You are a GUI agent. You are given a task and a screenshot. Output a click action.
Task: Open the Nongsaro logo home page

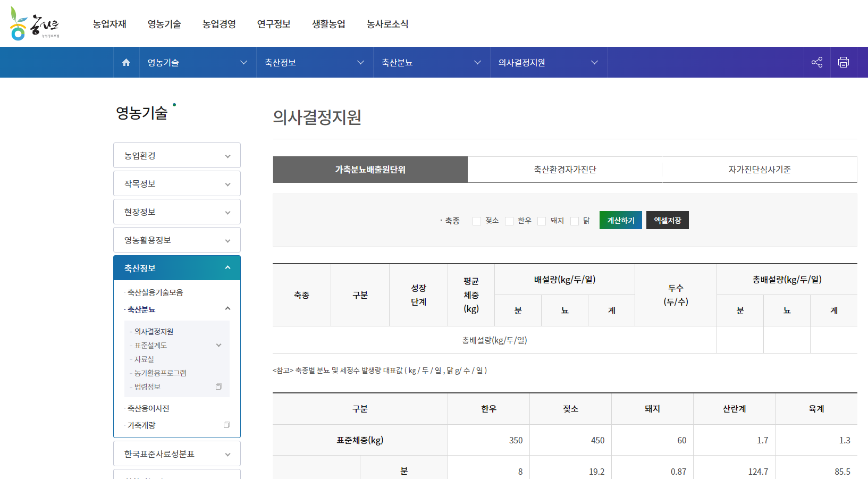[35, 23]
